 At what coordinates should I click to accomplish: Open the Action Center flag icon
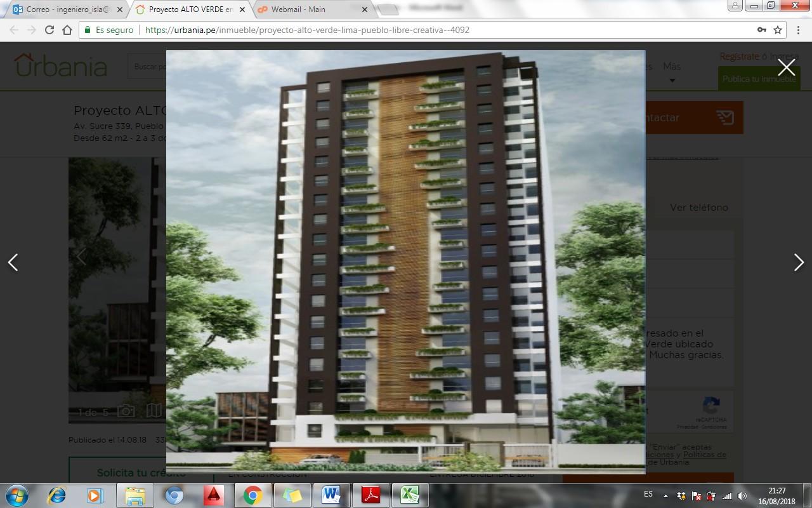(x=697, y=496)
